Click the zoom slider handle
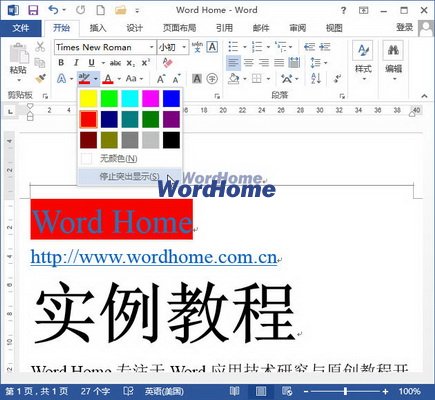The image size is (435, 400). point(346,391)
